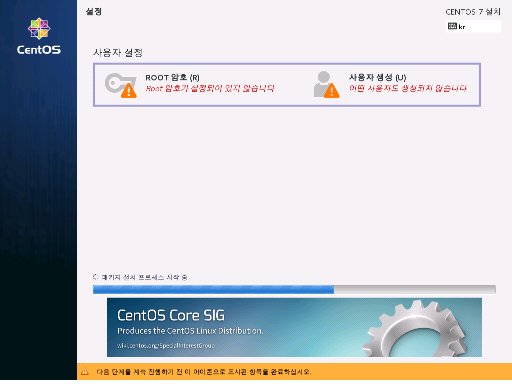Viewport: 512px width, 384px height.
Task: Click the spinner icon beside package install status
Action: click(x=96, y=277)
